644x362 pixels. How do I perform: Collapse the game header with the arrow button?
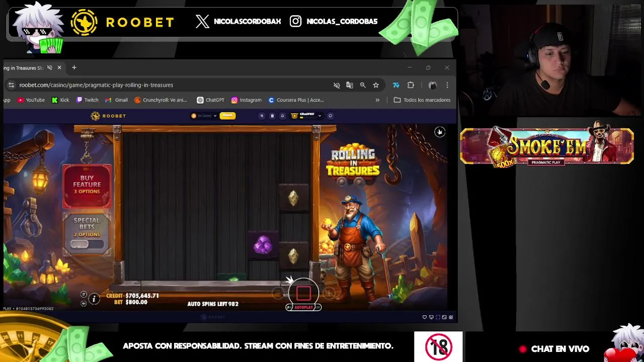point(440,132)
